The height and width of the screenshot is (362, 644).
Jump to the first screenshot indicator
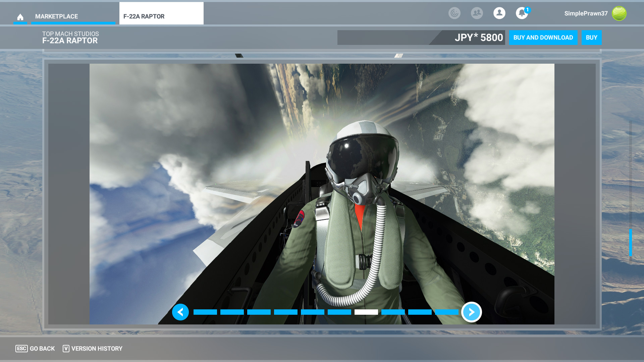pos(205,312)
